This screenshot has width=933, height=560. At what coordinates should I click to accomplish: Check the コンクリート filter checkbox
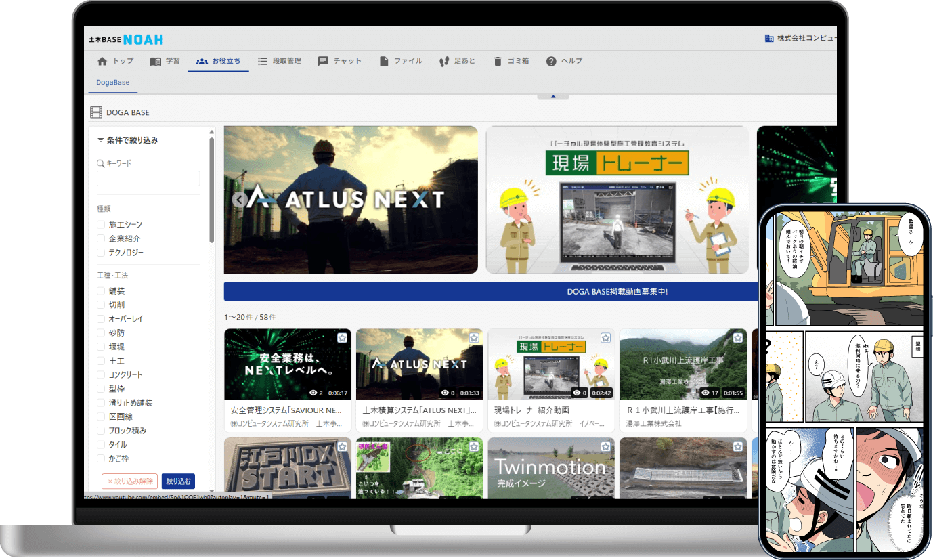tap(102, 374)
